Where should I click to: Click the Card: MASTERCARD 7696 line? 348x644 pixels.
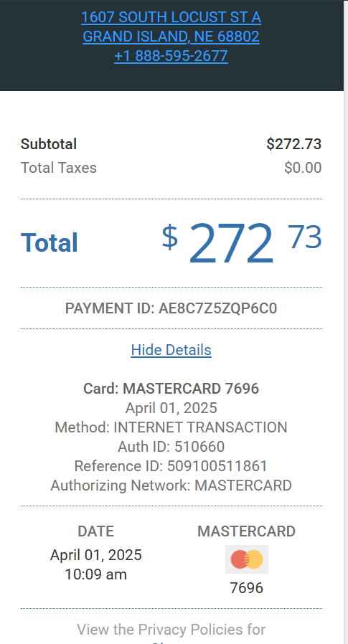pos(171,389)
